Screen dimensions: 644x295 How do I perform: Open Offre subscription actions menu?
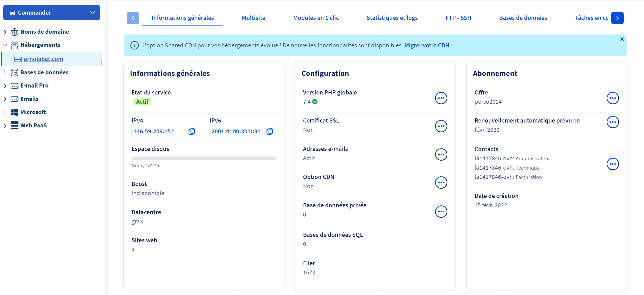coord(613,98)
